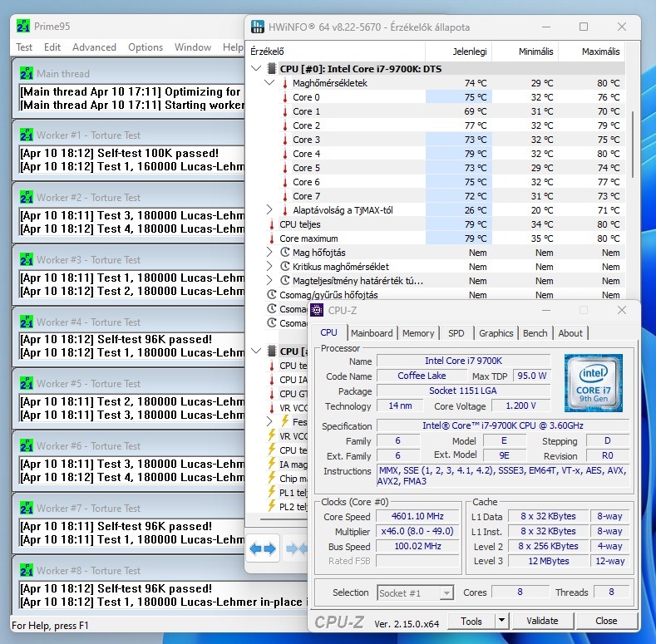656x644 pixels.
Task: Click the Level 3 12 MBytes cache value
Action: (548, 561)
